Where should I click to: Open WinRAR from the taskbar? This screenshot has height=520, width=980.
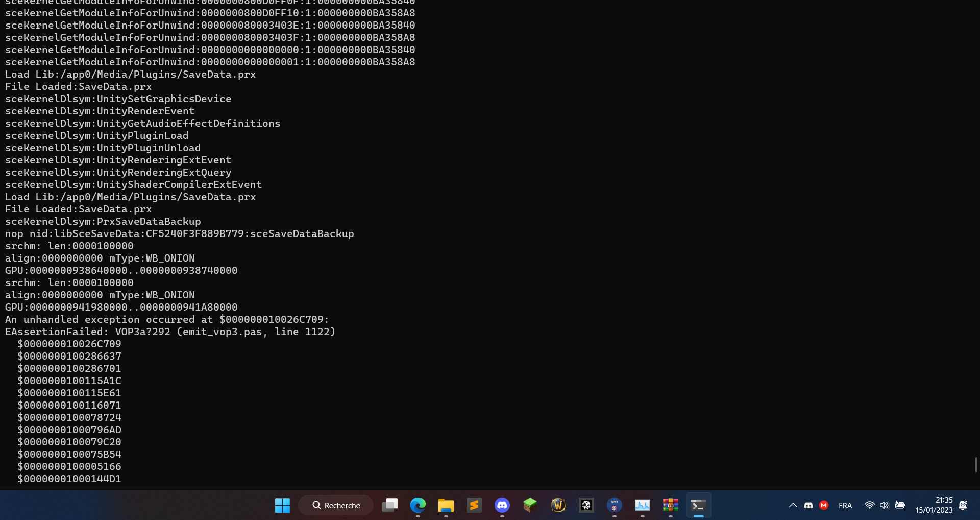click(x=671, y=505)
